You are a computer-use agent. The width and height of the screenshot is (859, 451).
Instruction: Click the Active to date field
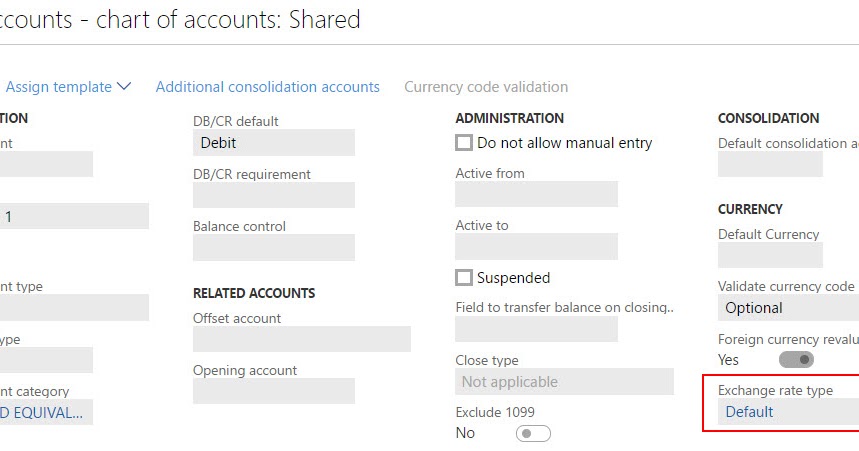coord(536,246)
